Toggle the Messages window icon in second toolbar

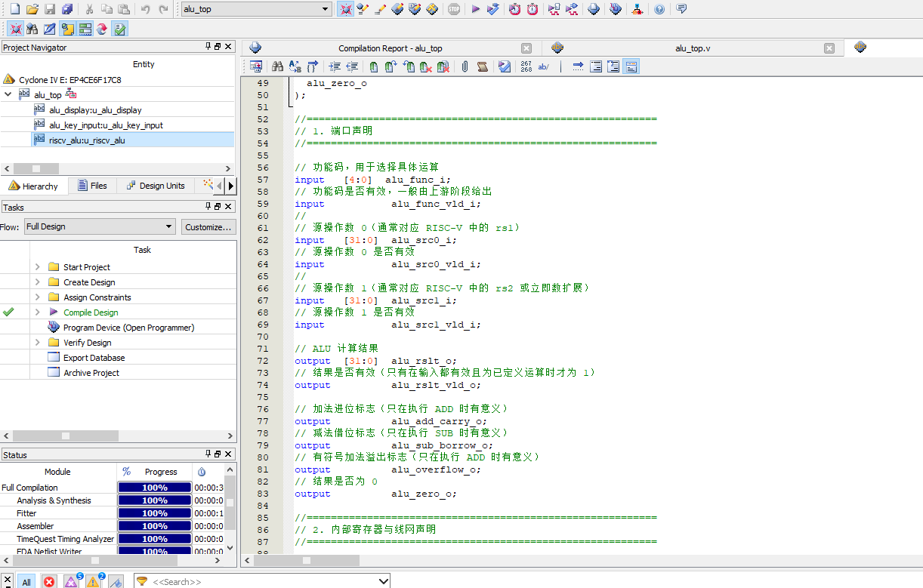point(67,29)
